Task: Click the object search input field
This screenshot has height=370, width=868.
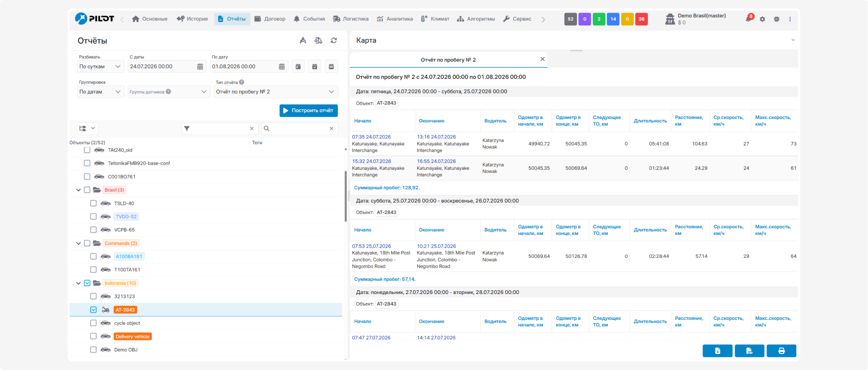Action: (299, 128)
